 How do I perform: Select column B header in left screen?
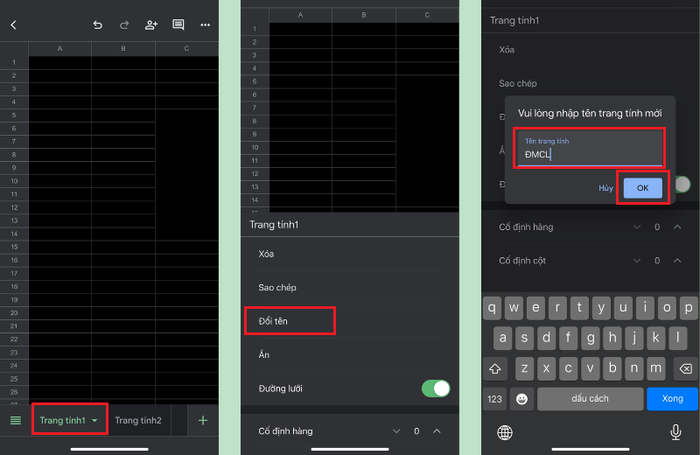123,49
